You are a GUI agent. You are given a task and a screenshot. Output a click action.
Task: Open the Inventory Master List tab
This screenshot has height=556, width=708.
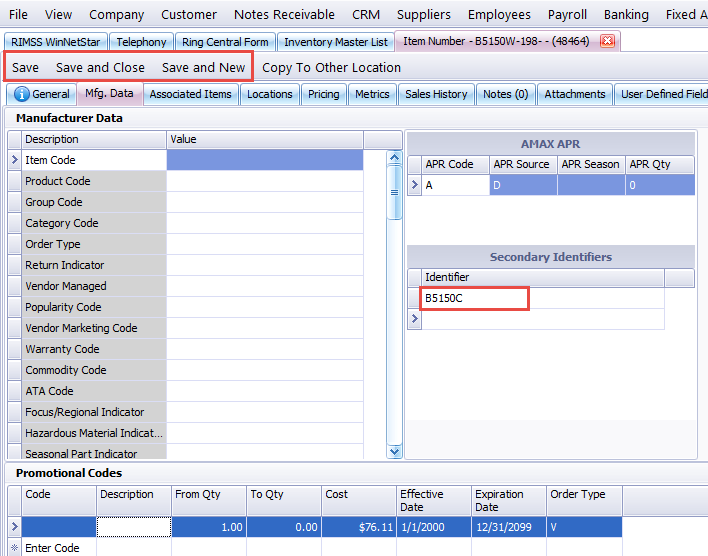coord(335,42)
